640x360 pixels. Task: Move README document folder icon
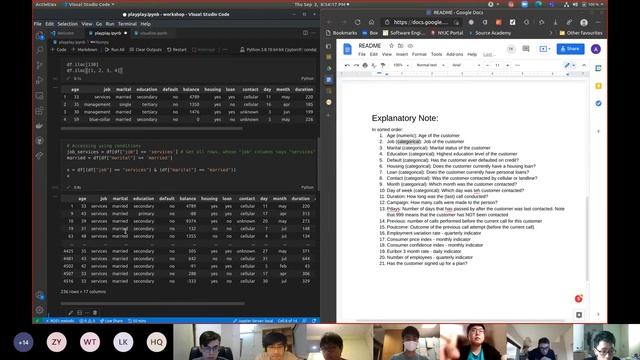(400, 46)
